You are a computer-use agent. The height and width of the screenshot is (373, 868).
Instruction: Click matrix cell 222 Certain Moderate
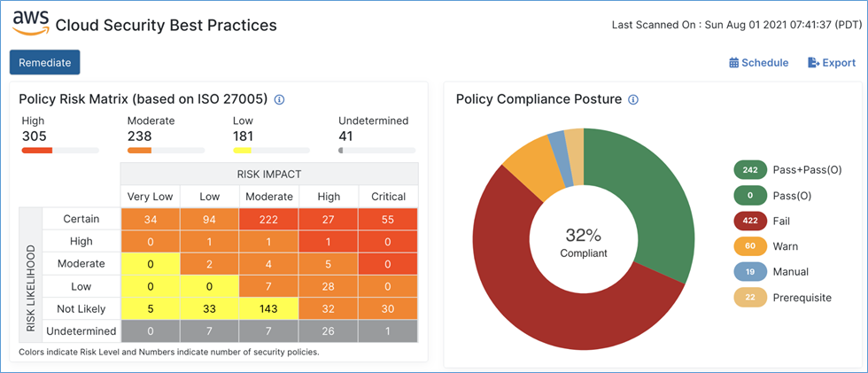(x=269, y=219)
